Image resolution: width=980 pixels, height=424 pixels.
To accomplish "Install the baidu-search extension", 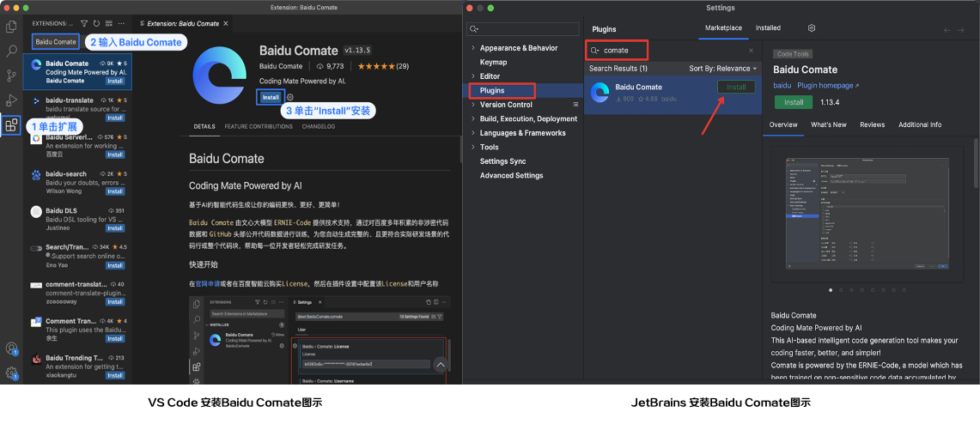I will click(x=114, y=191).
